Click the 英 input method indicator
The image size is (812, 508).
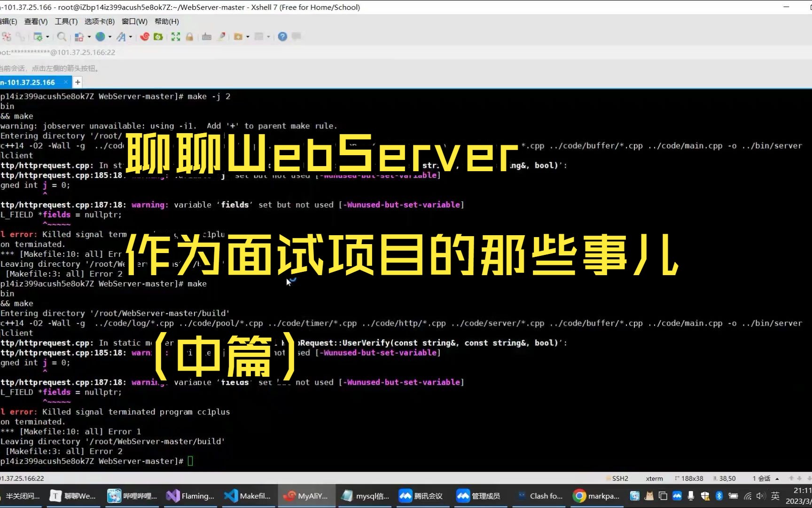(x=775, y=496)
